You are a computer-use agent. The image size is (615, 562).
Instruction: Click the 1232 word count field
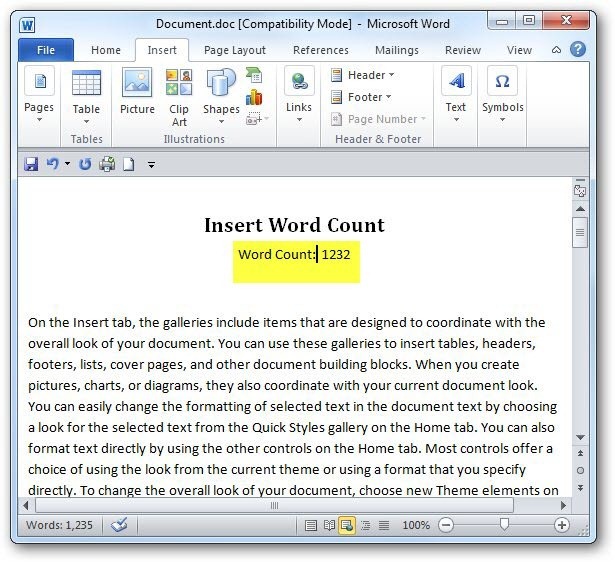click(x=336, y=255)
